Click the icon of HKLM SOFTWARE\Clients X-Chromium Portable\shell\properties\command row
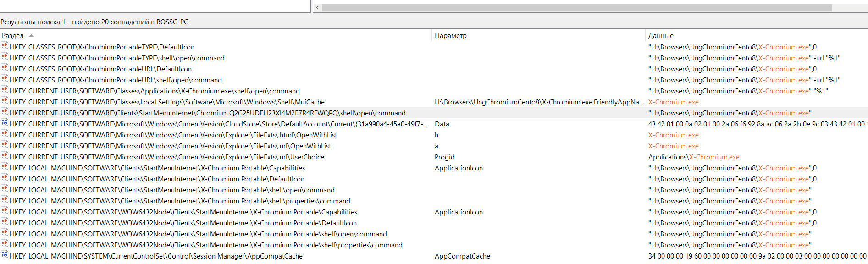This screenshot has height=264, width=868. coord(5,199)
